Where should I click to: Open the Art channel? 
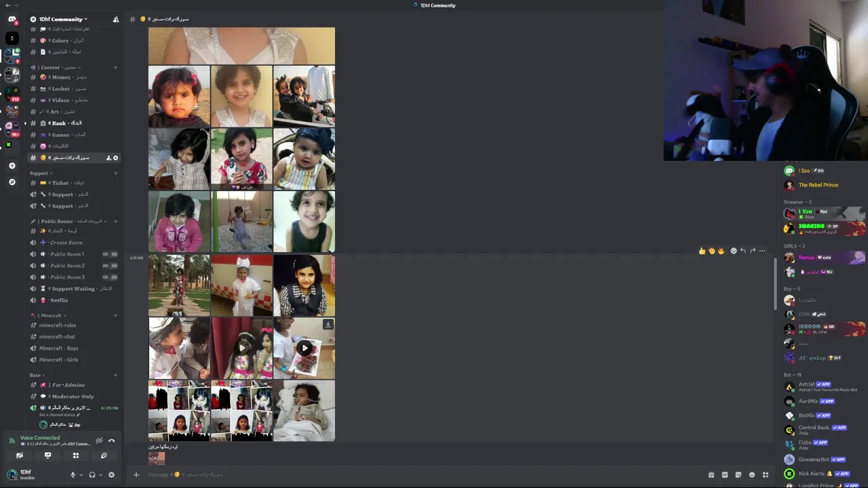tap(74, 112)
